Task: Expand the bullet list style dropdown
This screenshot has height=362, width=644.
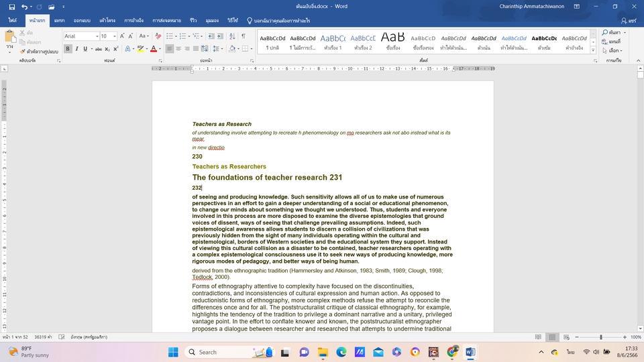Action: click(x=176, y=36)
